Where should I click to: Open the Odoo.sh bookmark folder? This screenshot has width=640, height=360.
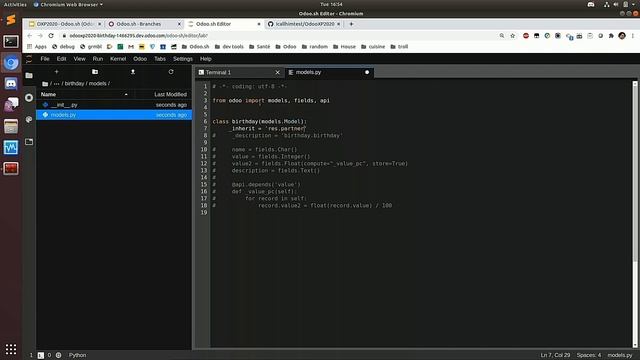[x=195, y=47]
